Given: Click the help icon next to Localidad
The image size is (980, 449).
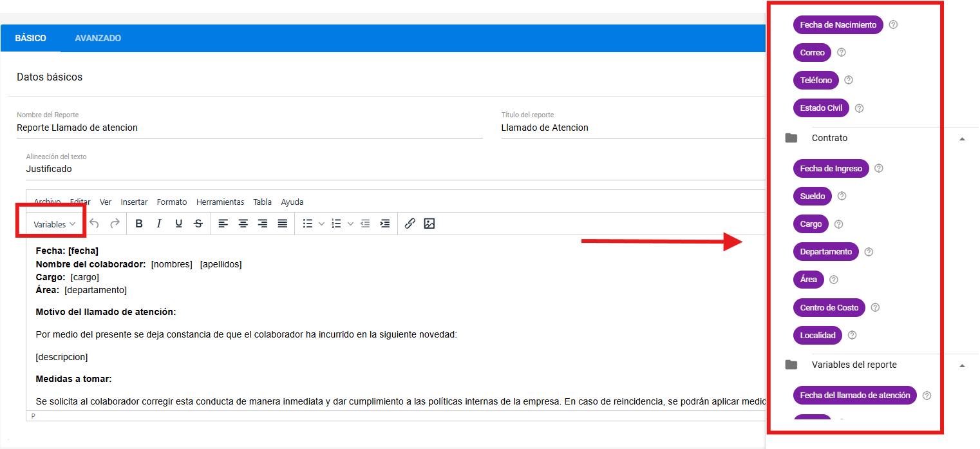Looking at the screenshot, I should tap(853, 336).
